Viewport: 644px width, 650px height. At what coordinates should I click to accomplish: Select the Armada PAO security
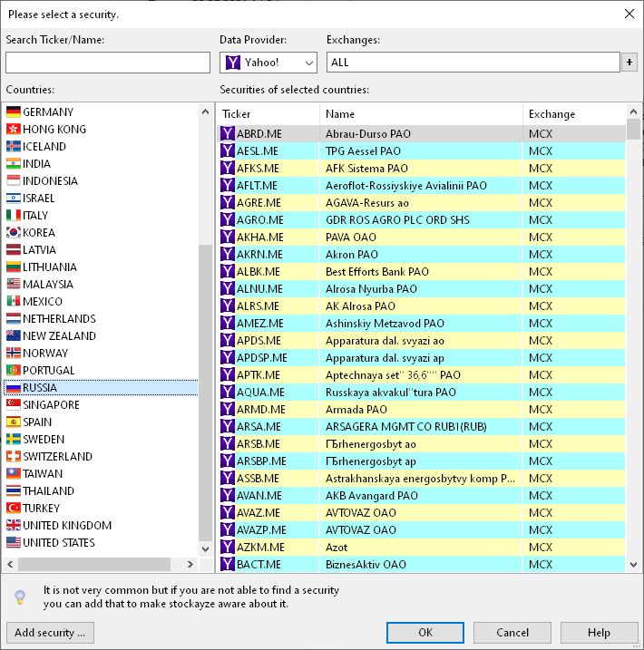click(x=421, y=409)
